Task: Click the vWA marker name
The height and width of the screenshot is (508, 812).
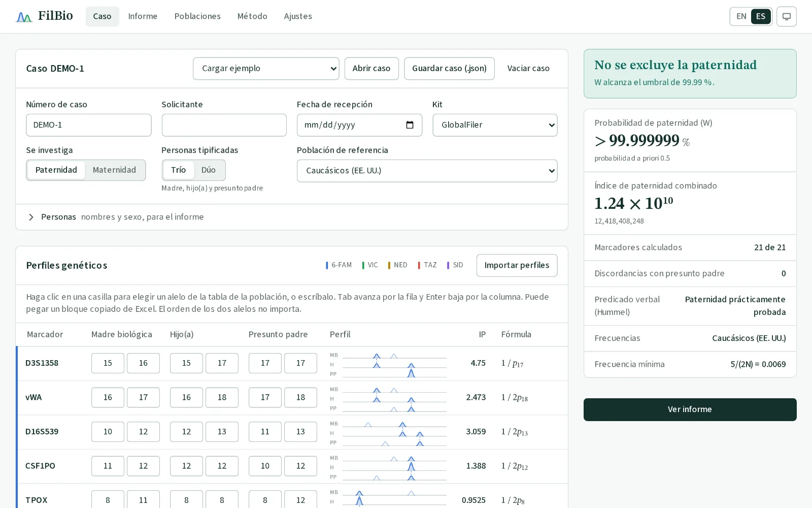Action: 33,397
